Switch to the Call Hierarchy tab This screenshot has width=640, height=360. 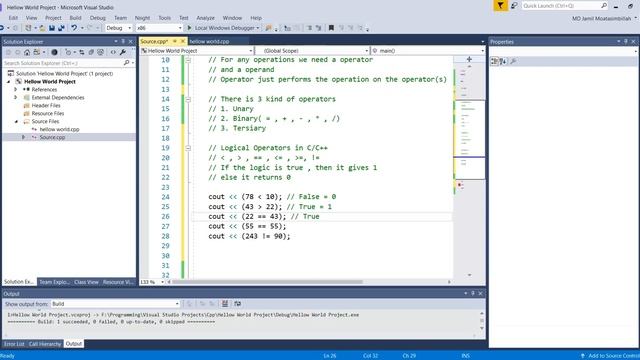point(45,344)
